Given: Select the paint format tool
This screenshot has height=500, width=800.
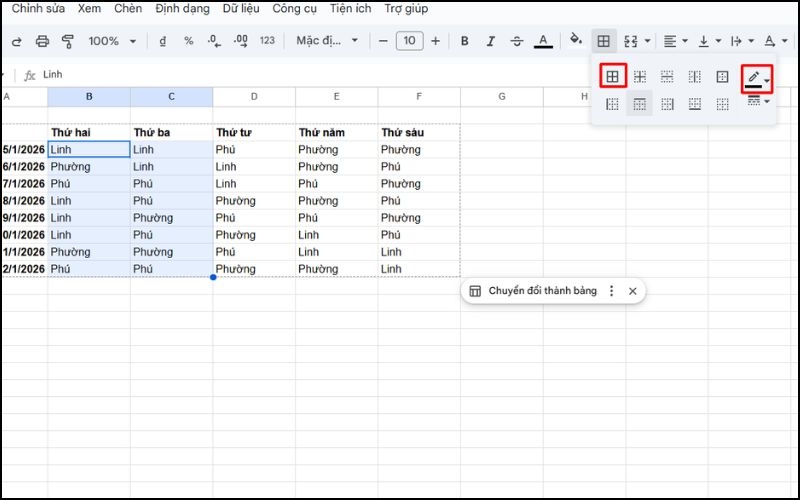Looking at the screenshot, I should click(68, 41).
